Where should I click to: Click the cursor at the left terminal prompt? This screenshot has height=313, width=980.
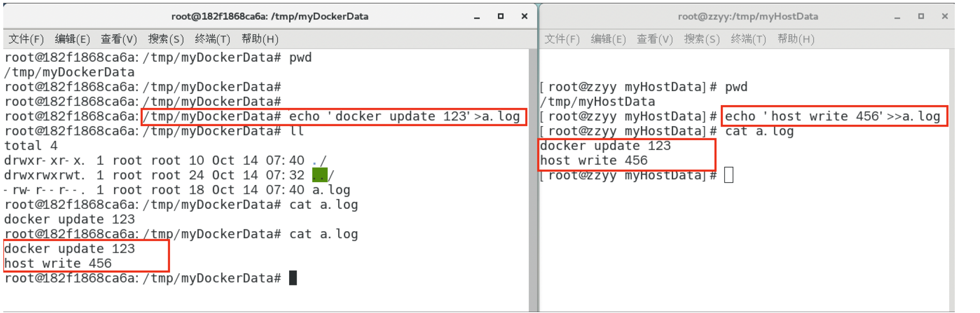point(293,278)
